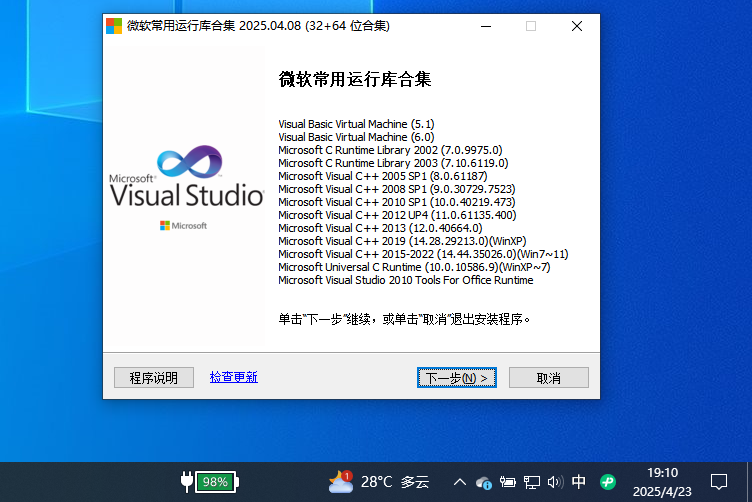Viewport: 752px width, 502px height.
Task: Click the Visual Studio infinity logo
Action: (x=190, y=161)
